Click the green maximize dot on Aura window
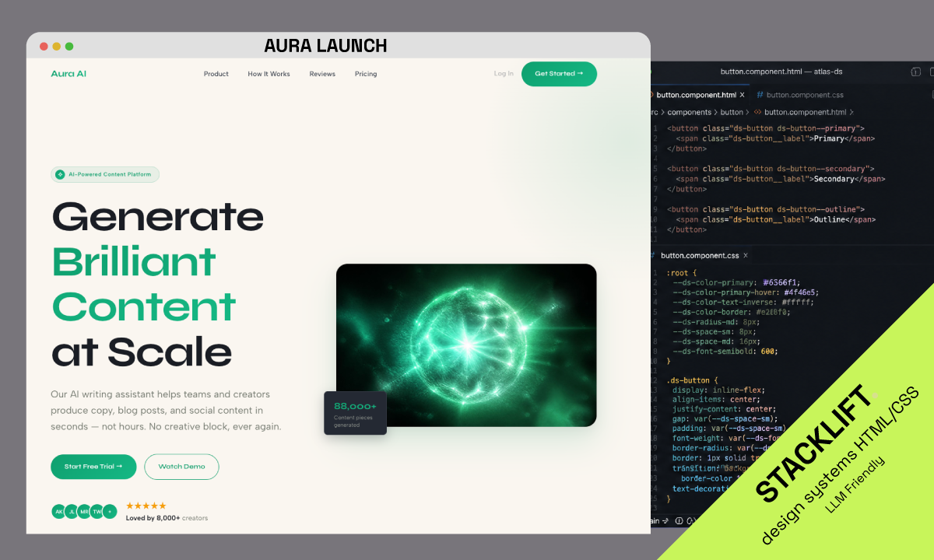 69,47
